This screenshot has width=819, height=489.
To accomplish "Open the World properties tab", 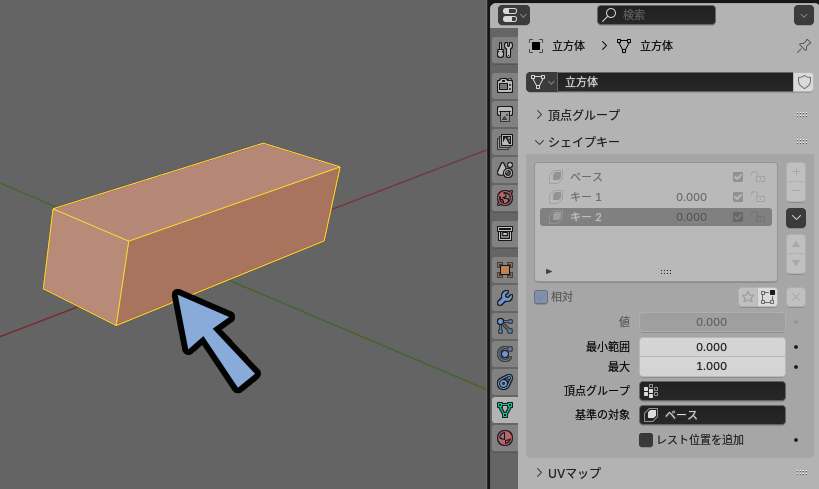I will click(505, 198).
